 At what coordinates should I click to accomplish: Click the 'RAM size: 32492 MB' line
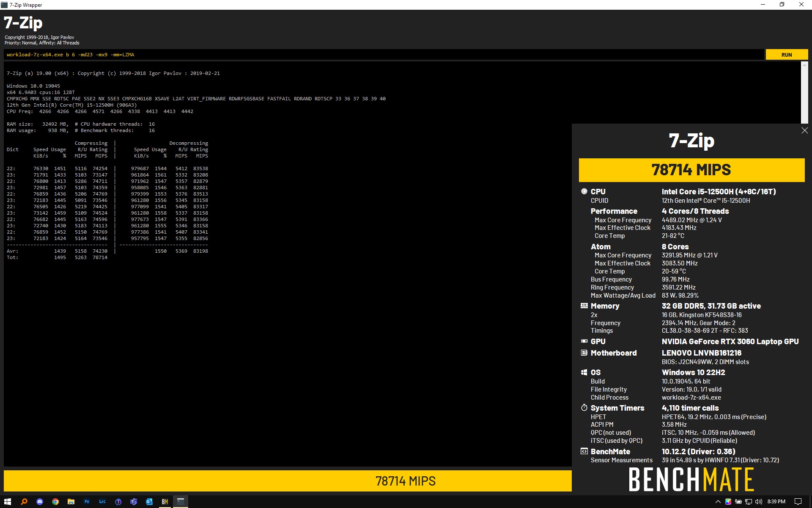[x=81, y=124]
